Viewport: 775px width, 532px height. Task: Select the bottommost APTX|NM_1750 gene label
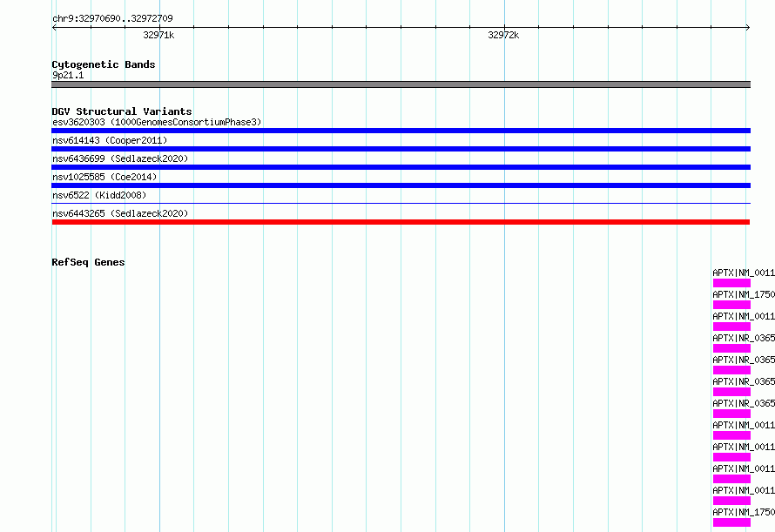point(744,512)
